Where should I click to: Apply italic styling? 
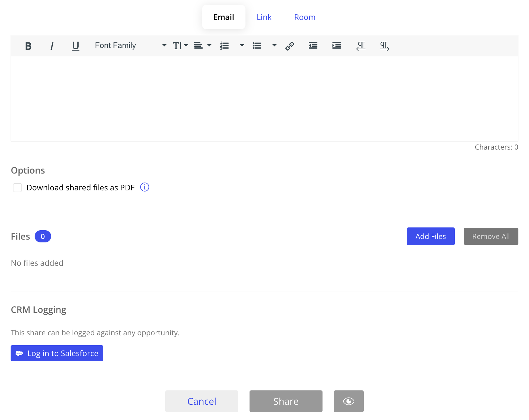pyautogui.click(x=52, y=46)
